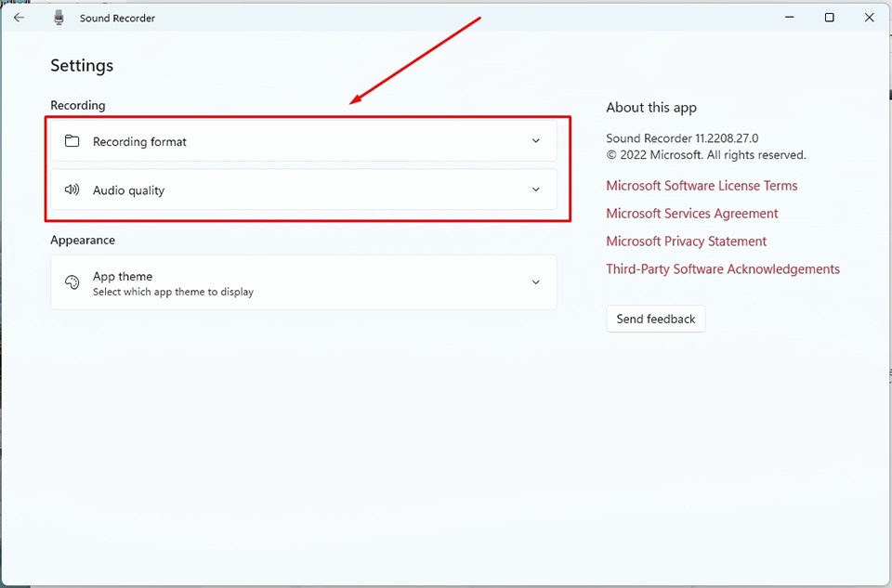Image resolution: width=892 pixels, height=588 pixels.
Task: Minimize the Sound Recorder window
Action: (790, 18)
